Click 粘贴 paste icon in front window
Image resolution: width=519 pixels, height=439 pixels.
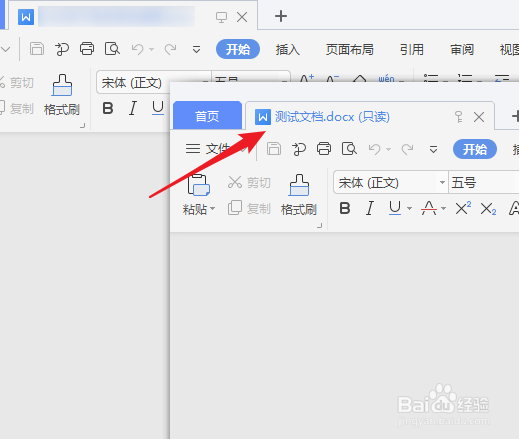[x=198, y=184]
